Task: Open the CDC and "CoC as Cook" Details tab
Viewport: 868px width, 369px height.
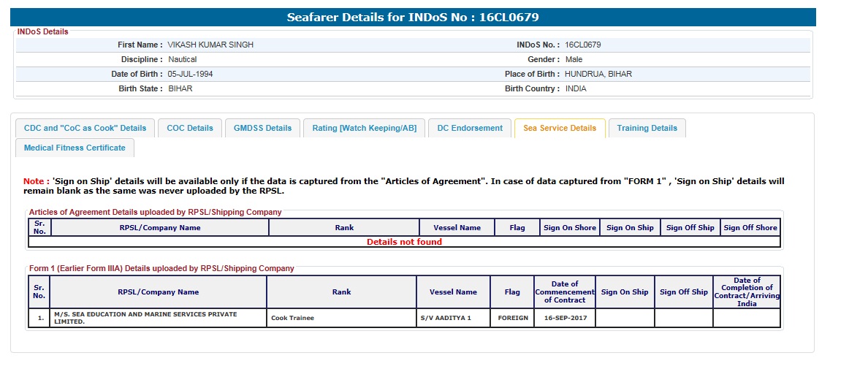Action: (x=85, y=128)
